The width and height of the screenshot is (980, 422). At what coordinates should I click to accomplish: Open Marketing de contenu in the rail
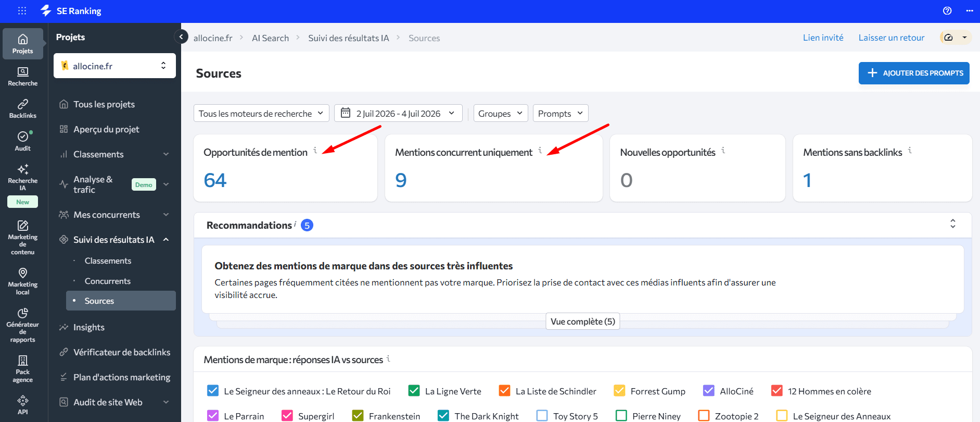23,238
